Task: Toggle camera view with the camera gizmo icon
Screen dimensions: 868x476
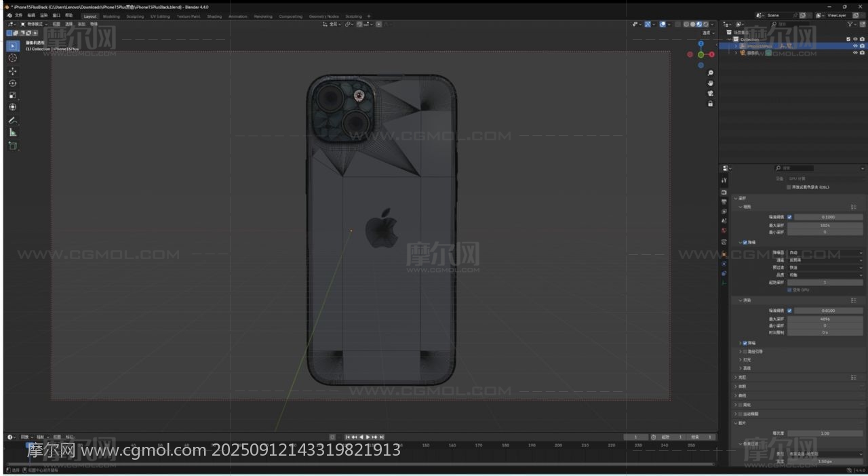Action: click(x=710, y=94)
